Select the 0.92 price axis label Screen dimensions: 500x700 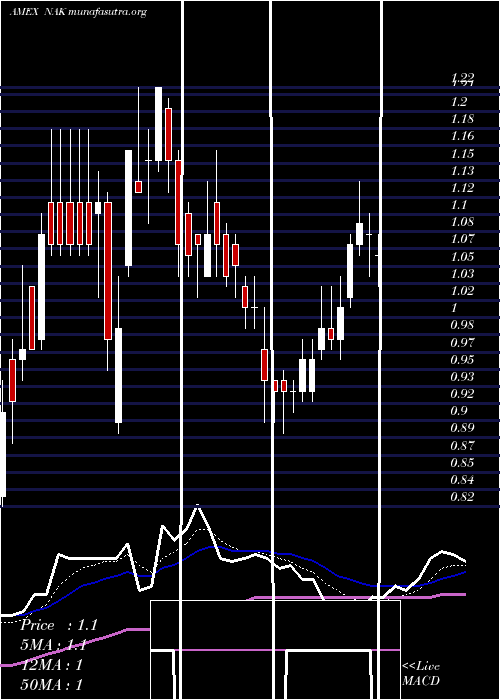pos(462,394)
